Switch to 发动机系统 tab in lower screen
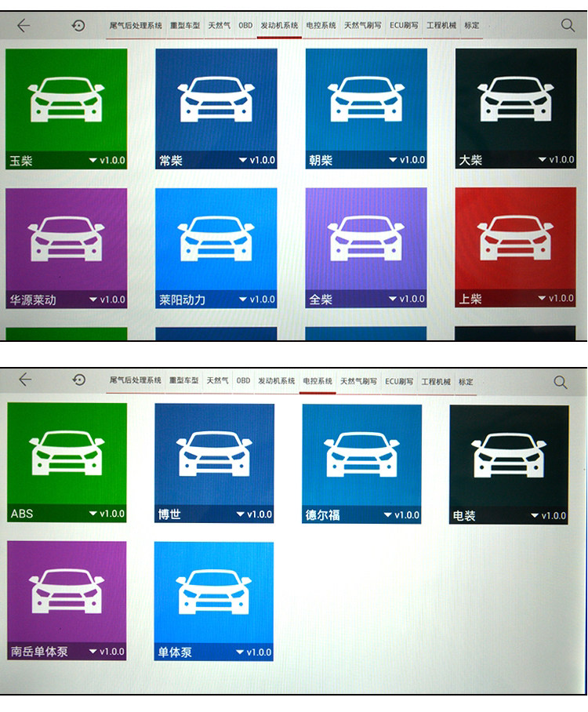This screenshot has height=712, width=588. (x=276, y=381)
